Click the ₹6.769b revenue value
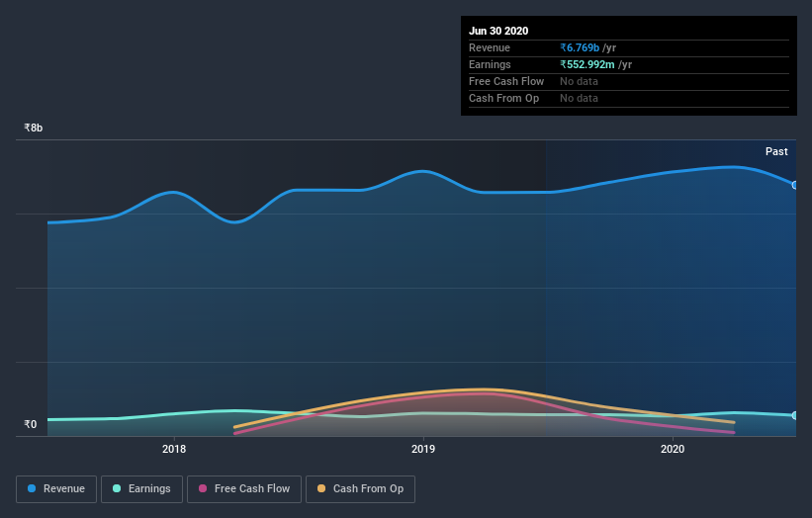This screenshot has height=518, width=812. pos(580,47)
